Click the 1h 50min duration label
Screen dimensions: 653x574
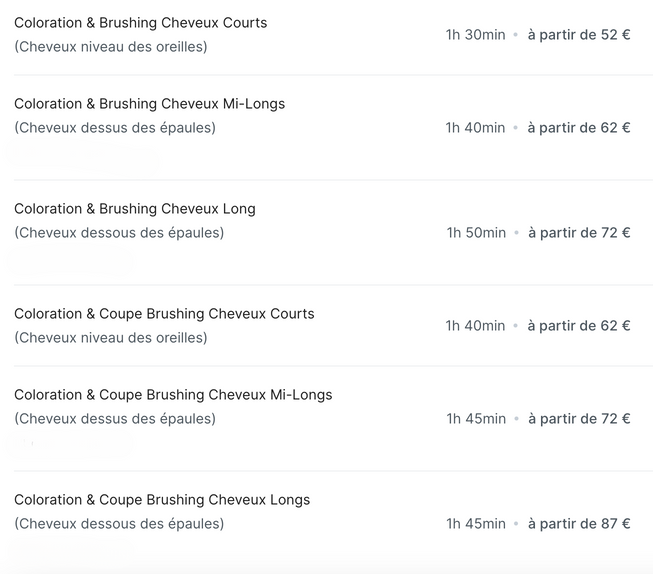tap(476, 232)
